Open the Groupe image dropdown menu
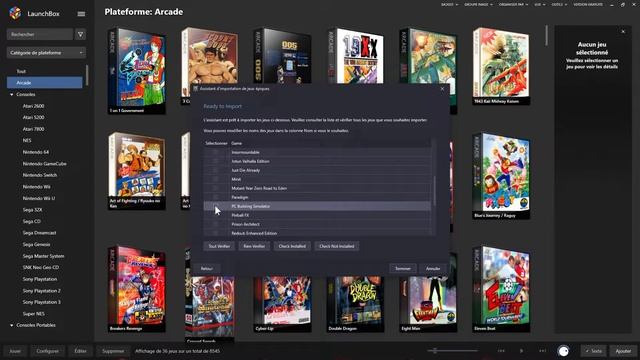This screenshot has width=640, height=360. [x=478, y=4]
